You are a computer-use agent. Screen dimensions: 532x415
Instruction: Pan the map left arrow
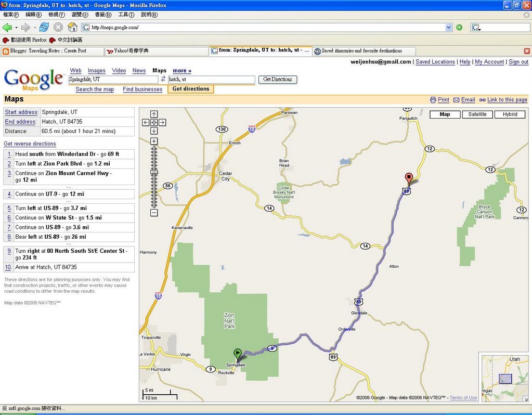tap(146, 123)
